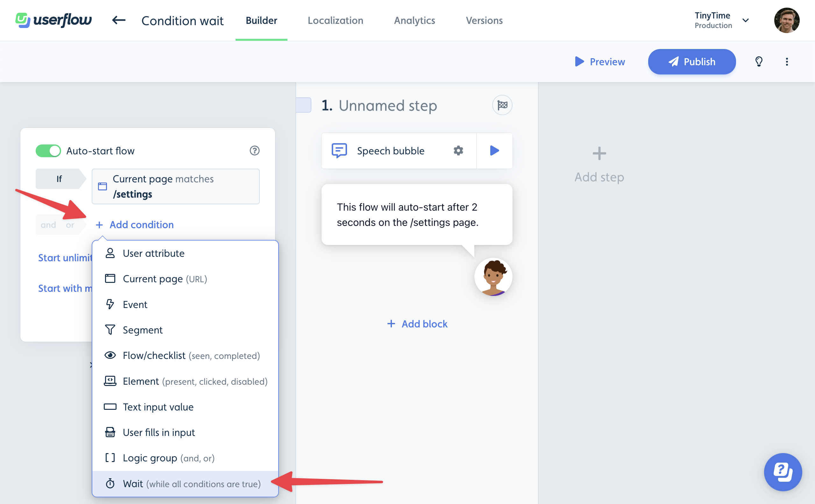This screenshot has width=815, height=504.
Task: Click the Start unlimited link
Action: pos(65,258)
